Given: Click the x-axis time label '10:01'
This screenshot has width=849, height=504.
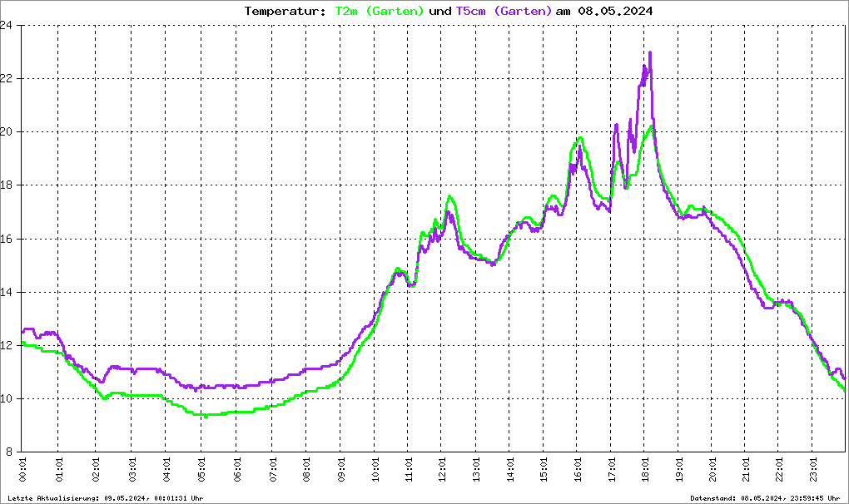Looking at the screenshot, I should [x=375, y=469].
